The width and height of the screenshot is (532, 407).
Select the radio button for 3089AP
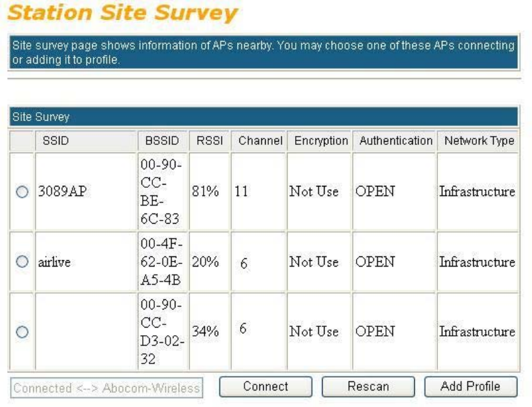coord(22,192)
